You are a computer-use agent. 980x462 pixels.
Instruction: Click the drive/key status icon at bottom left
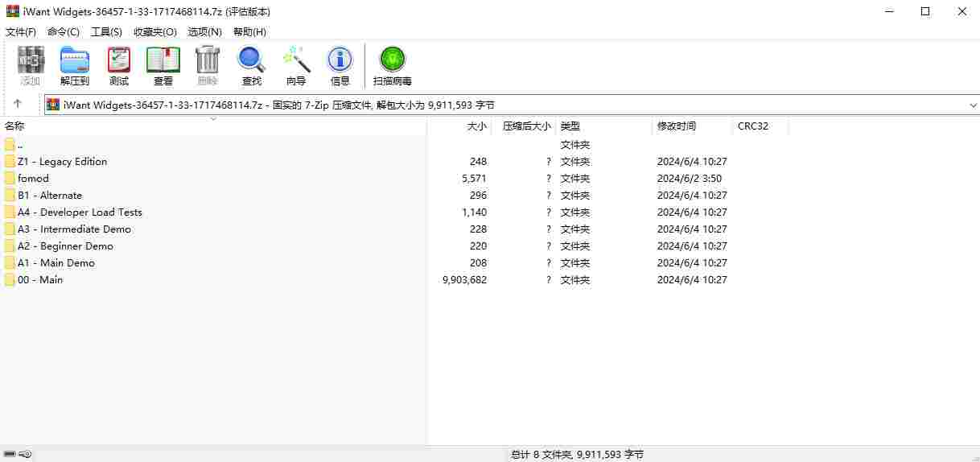coord(18,454)
